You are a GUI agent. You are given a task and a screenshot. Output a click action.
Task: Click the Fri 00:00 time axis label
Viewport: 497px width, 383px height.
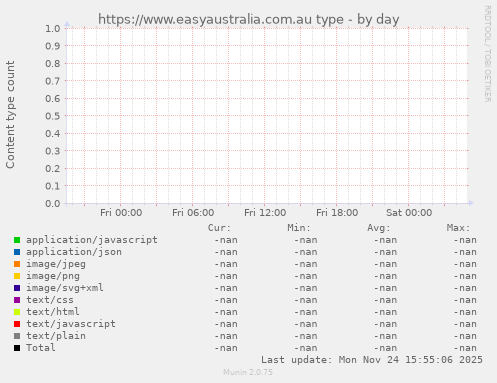(x=121, y=213)
